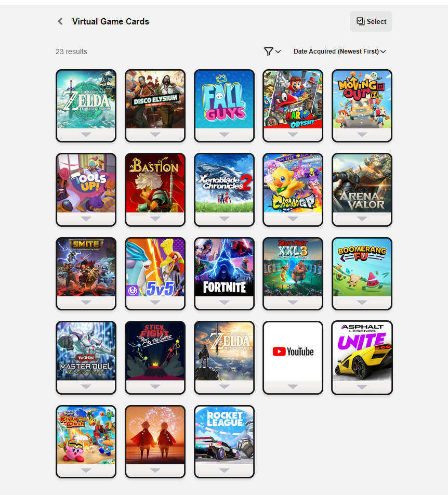448x495 pixels.
Task: Expand the Date Acquired sort dropdown
Action: (339, 51)
